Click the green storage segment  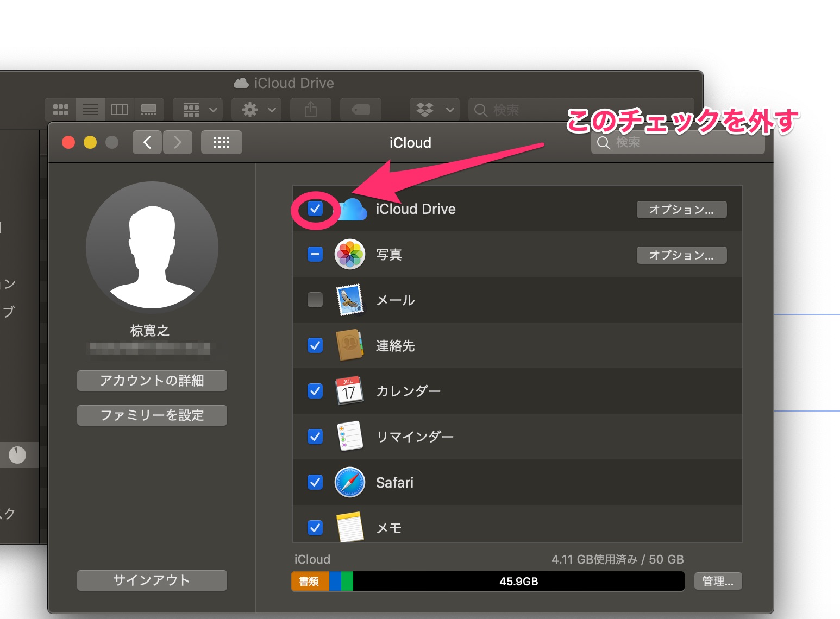click(x=347, y=581)
